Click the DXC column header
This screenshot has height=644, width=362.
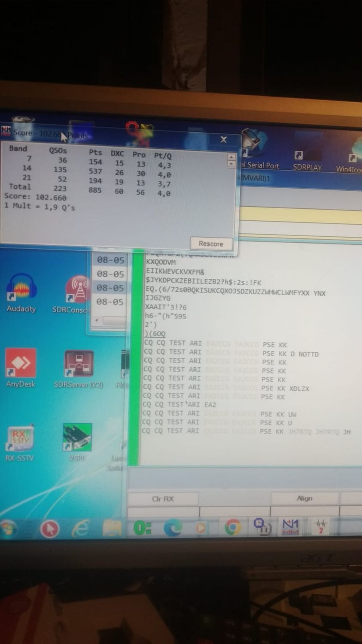click(x=117, y=153)
